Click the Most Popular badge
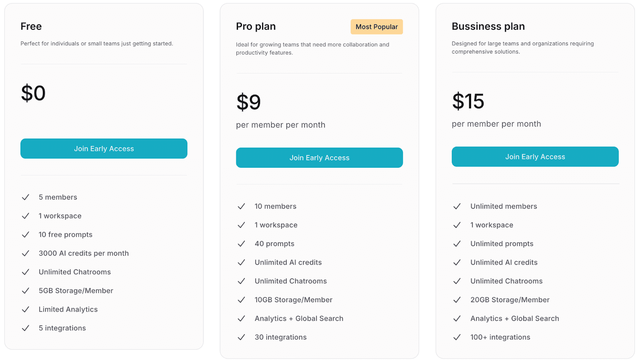 [x=376, y=27]
